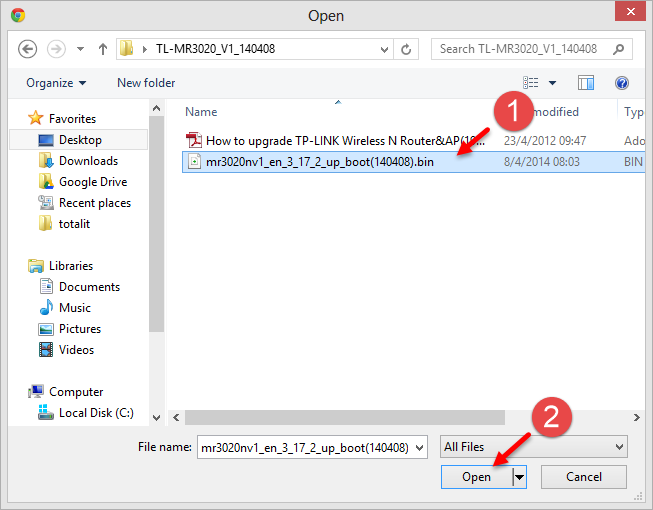Select Computer in navigation pane
Image resolution: width=653 pixels, height=510 pixels.
tap(76, 392)
